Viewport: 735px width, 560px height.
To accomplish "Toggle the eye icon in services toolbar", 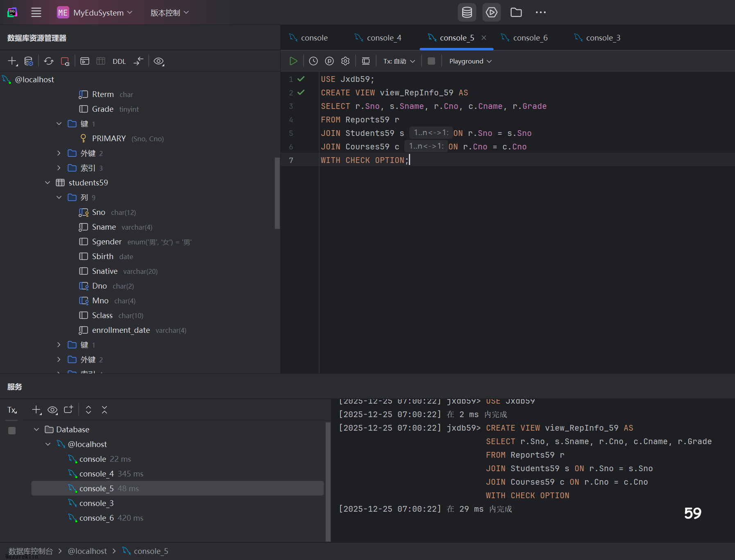I will pos(52,410).
